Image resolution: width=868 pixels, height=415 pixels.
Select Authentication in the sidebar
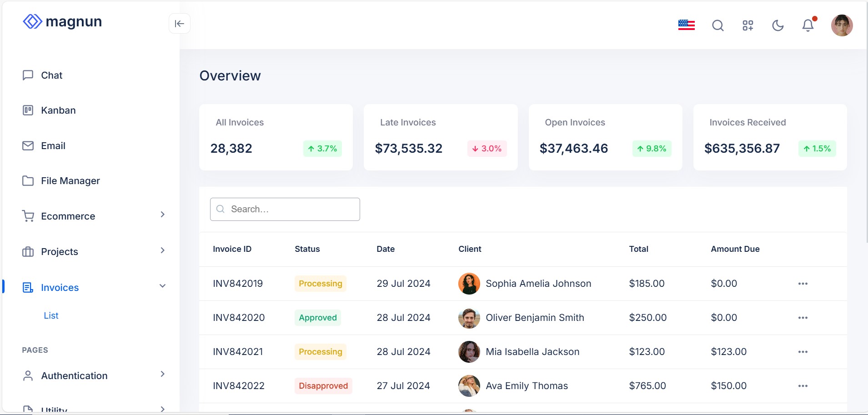[x=74, y=375]
